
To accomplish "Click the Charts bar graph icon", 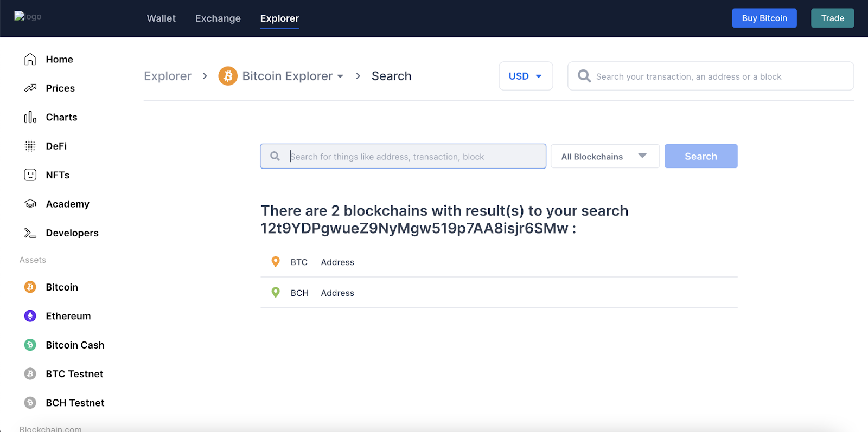I will coord(30,117).
